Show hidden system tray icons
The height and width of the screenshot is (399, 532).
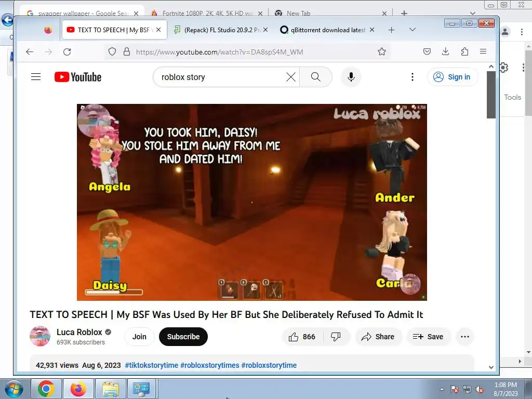pos(442,389)
